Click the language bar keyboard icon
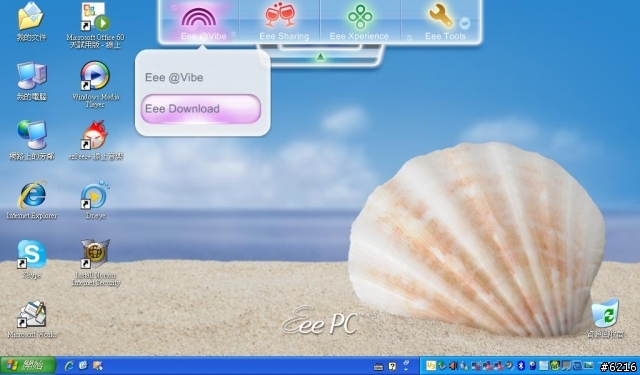The height and width of the screenshot is (375, 640). pyautogui.click(x=378, y=366)
